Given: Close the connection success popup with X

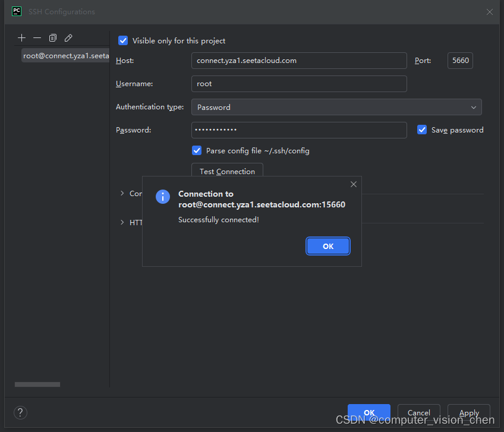Looking at the screenshot, I should [354, 184].
